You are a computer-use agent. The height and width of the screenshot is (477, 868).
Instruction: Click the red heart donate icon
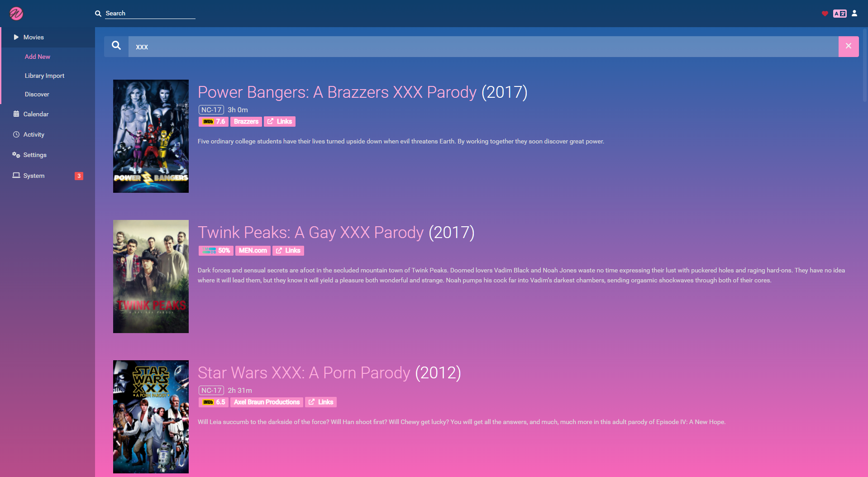click(x=825, y=14)
